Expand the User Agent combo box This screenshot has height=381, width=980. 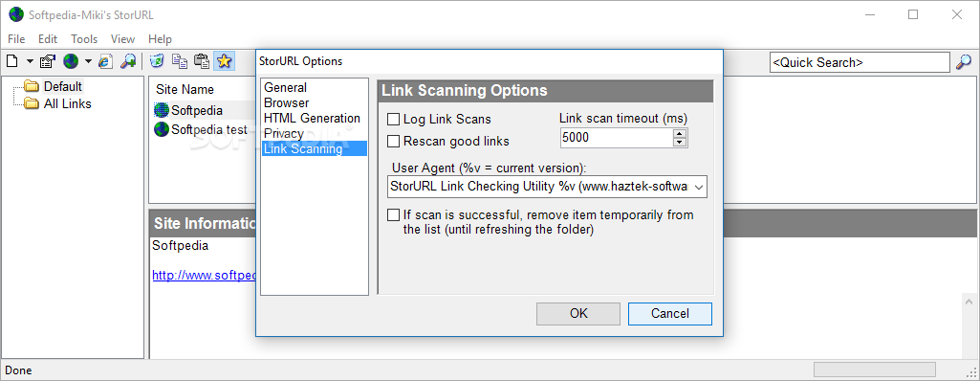pos(699,187)
